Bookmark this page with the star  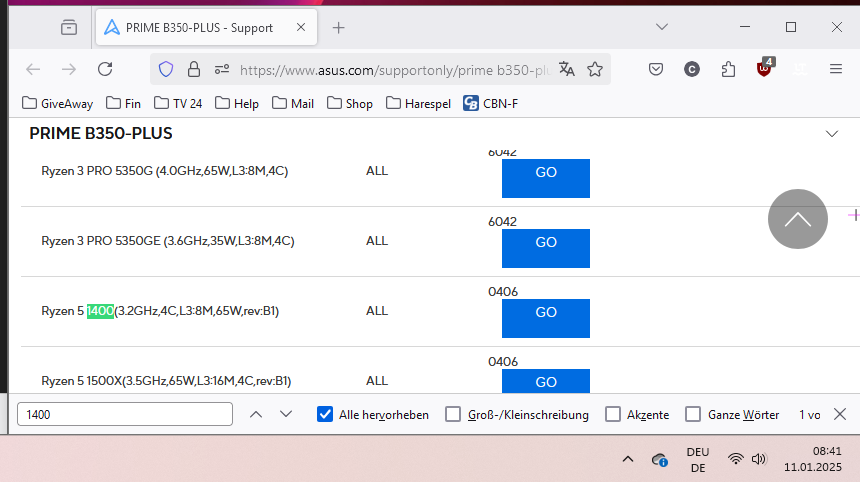(x=595, y=69)
